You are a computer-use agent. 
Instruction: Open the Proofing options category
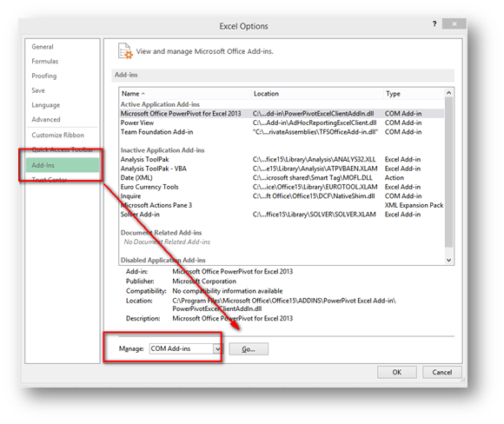click(x=43, y=76)
